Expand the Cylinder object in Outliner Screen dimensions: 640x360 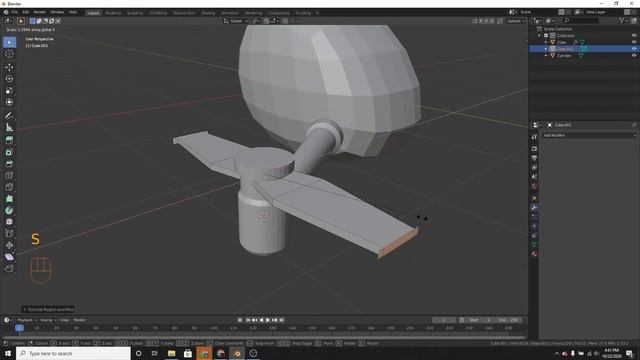click(546, 56)
